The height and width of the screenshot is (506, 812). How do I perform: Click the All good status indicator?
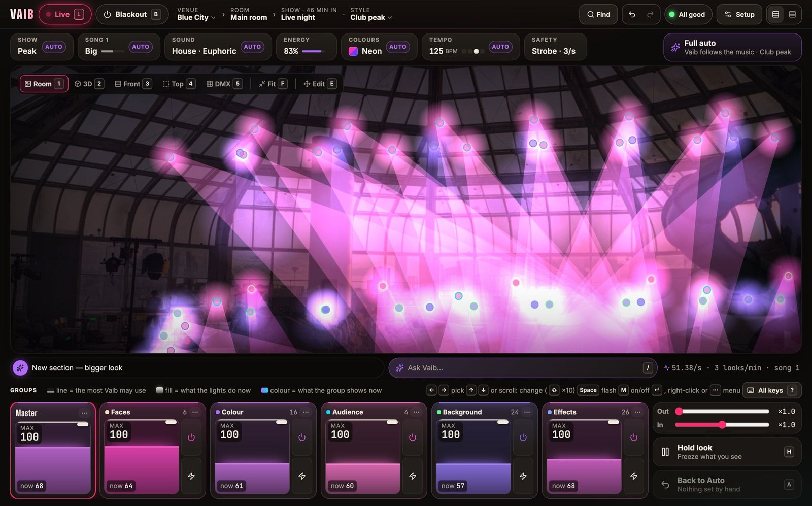coord(688,14)
